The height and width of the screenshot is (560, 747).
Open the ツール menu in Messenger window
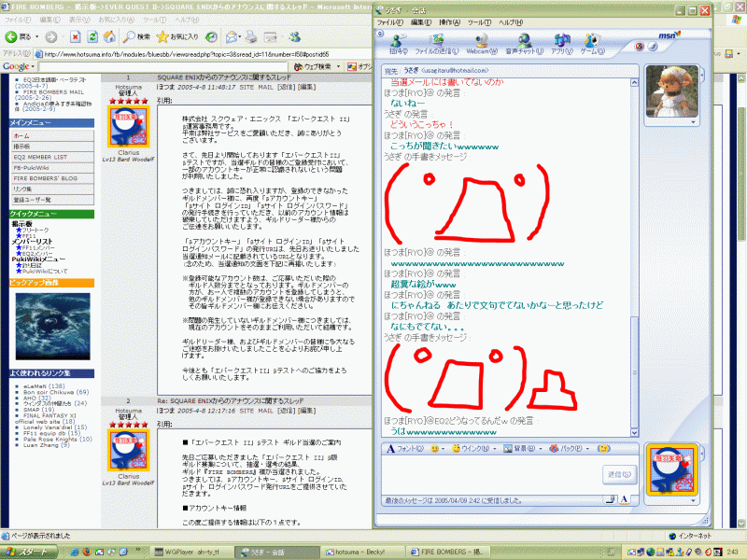[x=477, y=21]
